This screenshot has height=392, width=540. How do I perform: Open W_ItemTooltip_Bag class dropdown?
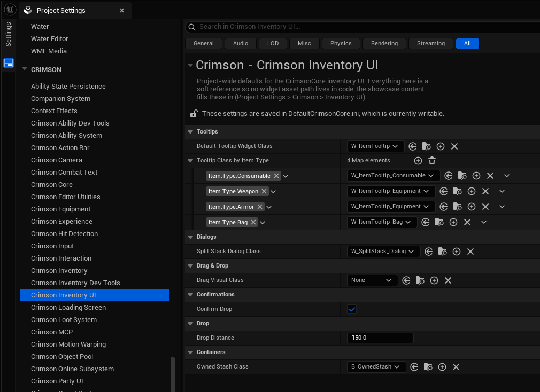382,222
